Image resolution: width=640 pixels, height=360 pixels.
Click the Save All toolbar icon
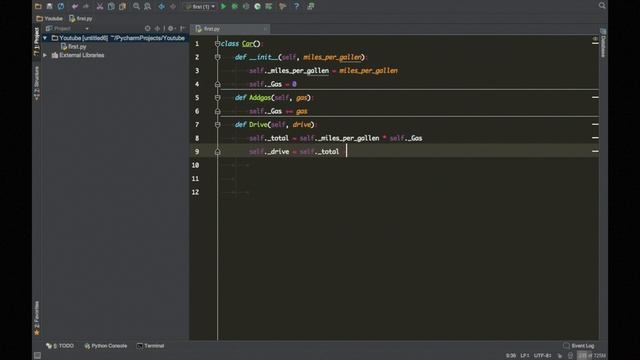tap(49, 6)
